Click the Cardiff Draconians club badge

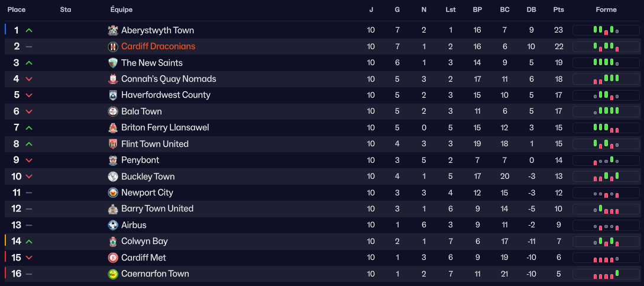tap(113, 46)
